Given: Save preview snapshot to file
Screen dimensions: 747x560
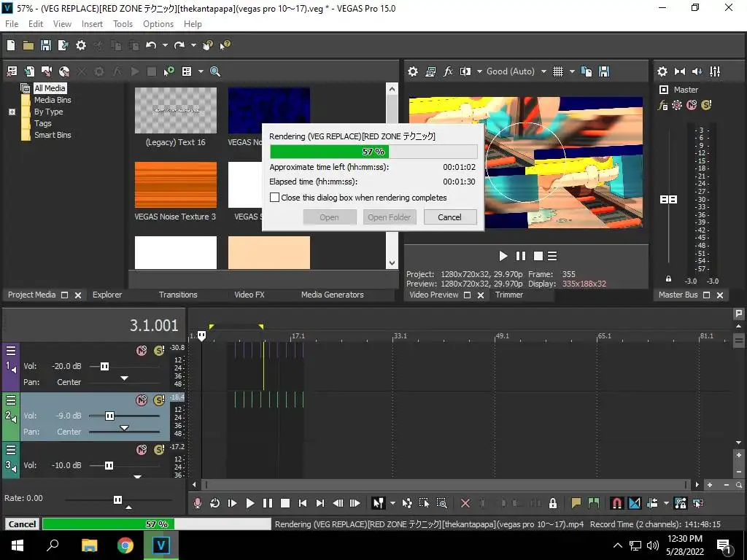Looking at the screenshot, I should tap(604, 71).
